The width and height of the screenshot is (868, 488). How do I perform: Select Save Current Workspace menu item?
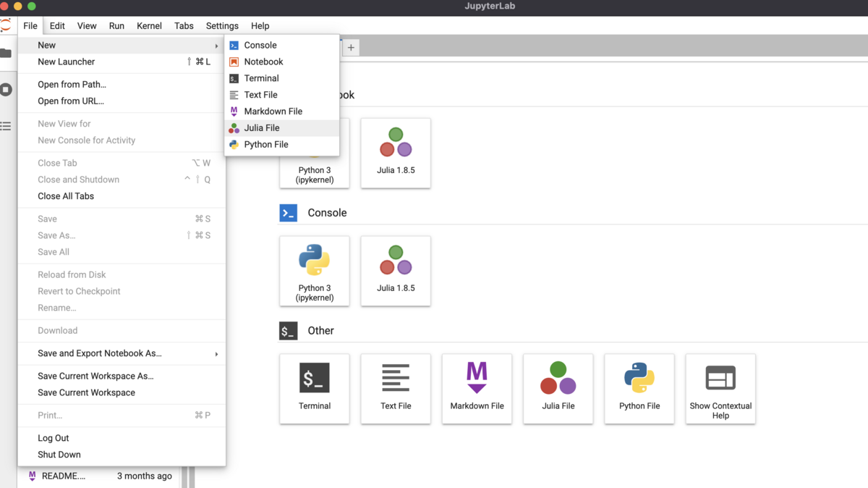(122, 392)
